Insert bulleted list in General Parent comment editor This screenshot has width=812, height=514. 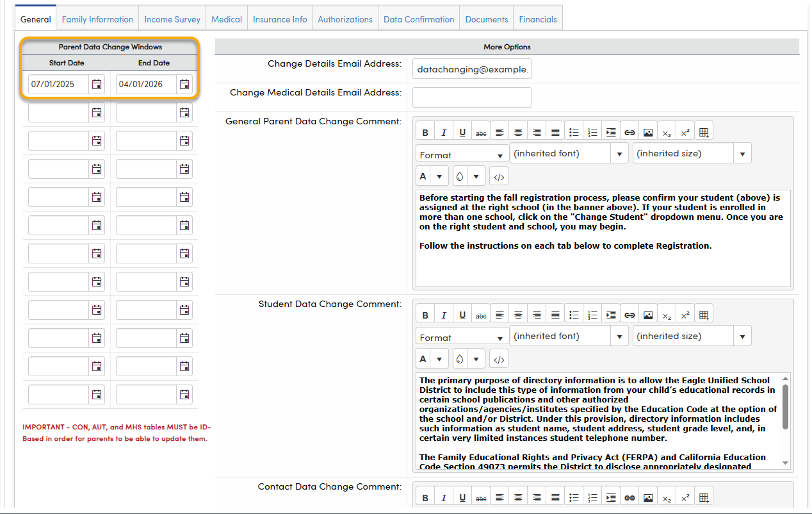pyautogui.click(x=574, y=132)
